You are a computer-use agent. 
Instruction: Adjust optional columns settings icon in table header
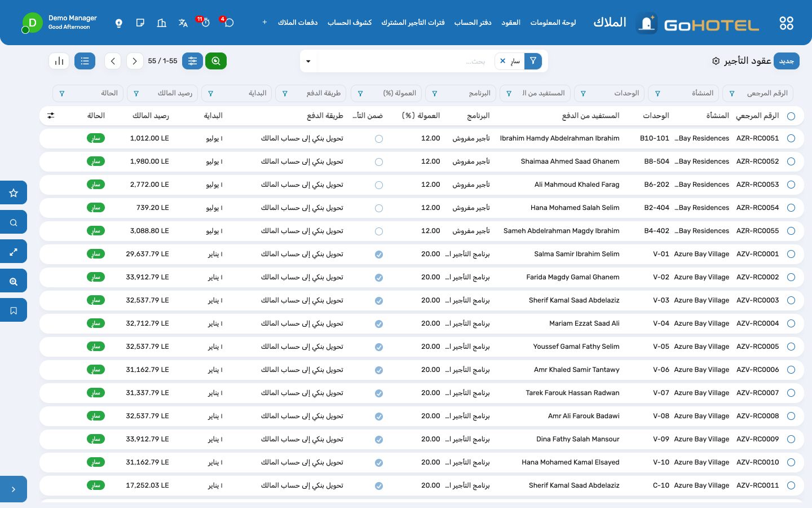pyautogui.click(x=51, y=116)
